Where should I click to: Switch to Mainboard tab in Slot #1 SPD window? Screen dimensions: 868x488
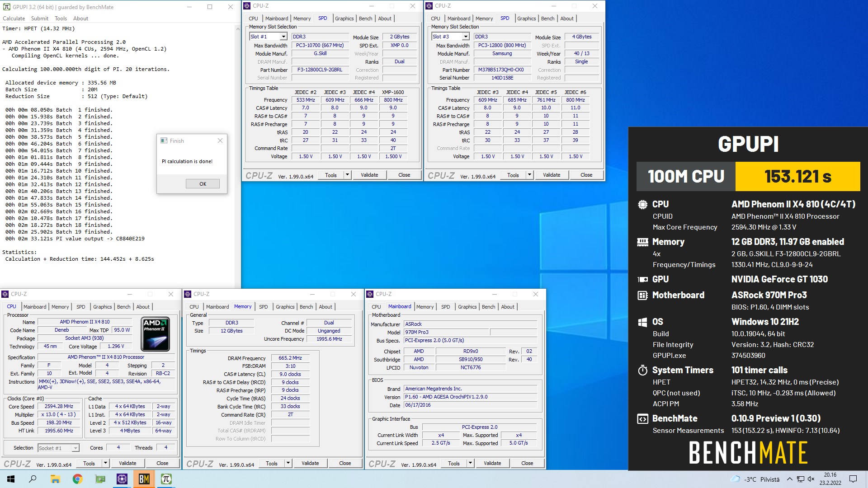pyautogui.click(x=277, y=19)
